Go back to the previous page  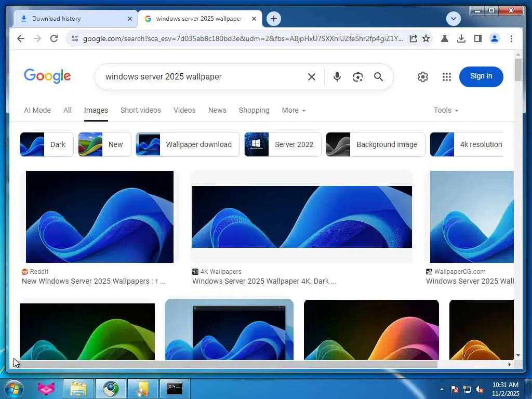coord(21,38)
